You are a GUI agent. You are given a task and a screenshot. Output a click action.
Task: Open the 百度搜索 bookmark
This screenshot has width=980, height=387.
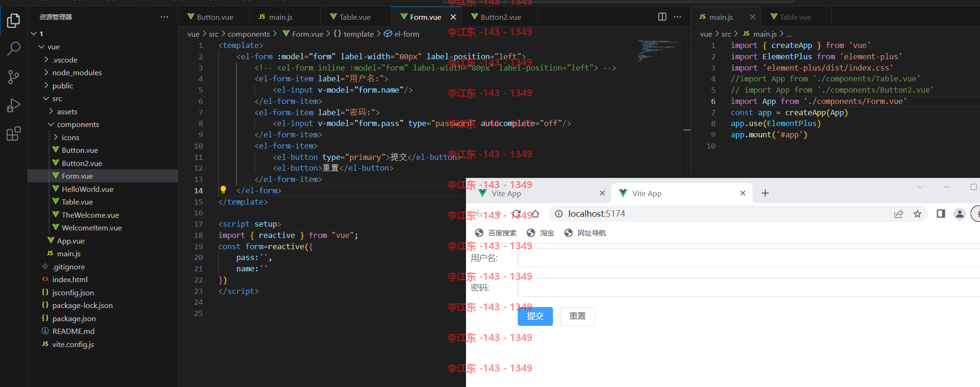click(496, 233)
